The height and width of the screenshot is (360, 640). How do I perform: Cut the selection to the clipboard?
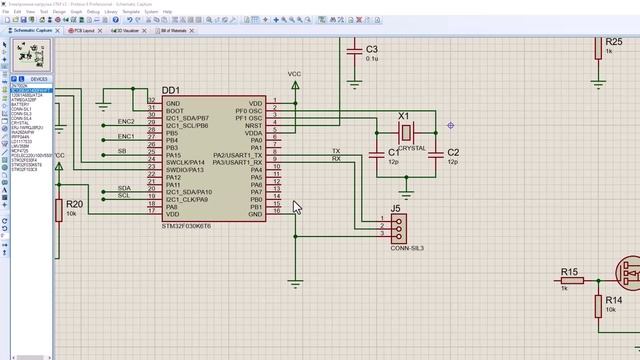pos(149,20)
